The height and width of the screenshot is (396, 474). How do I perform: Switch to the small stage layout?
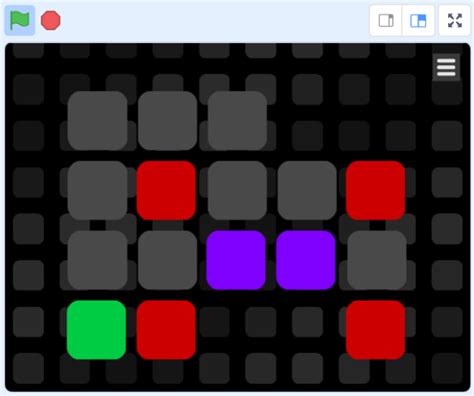click(x=386, y=21)
